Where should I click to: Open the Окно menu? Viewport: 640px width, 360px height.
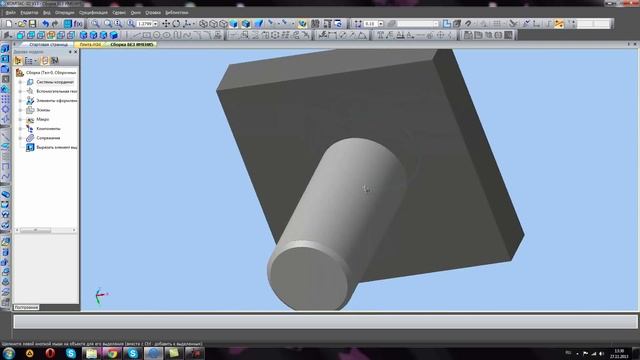click(x=136, y=13)
